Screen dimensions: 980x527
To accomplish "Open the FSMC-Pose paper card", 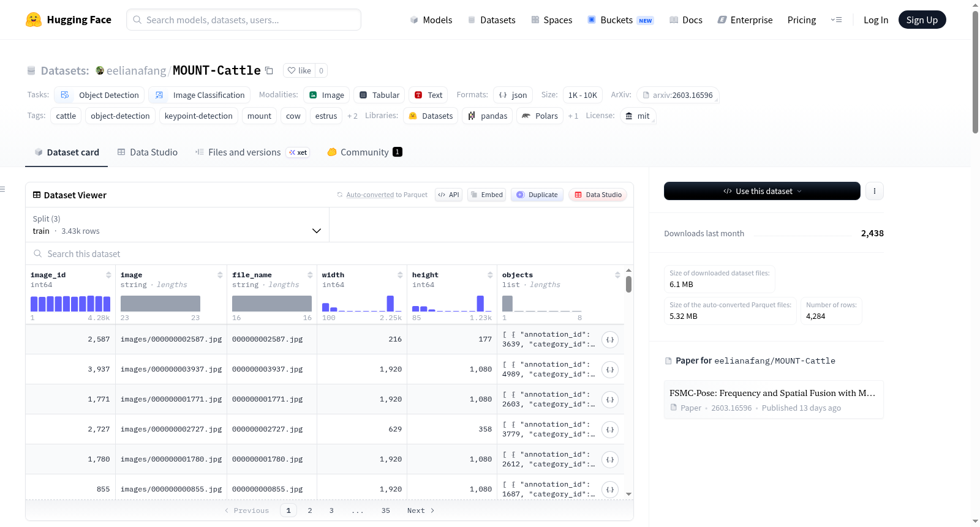I will (774, 400).
